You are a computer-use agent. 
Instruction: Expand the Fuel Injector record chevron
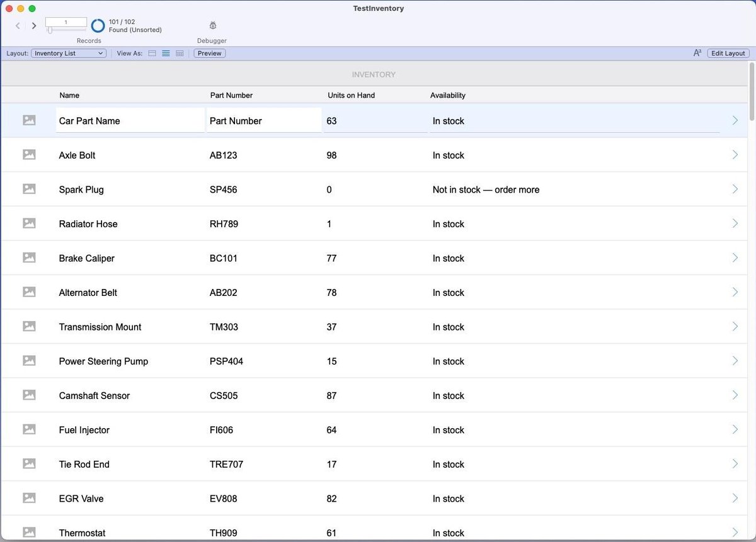pyautogui.click(x=735, y=429)
